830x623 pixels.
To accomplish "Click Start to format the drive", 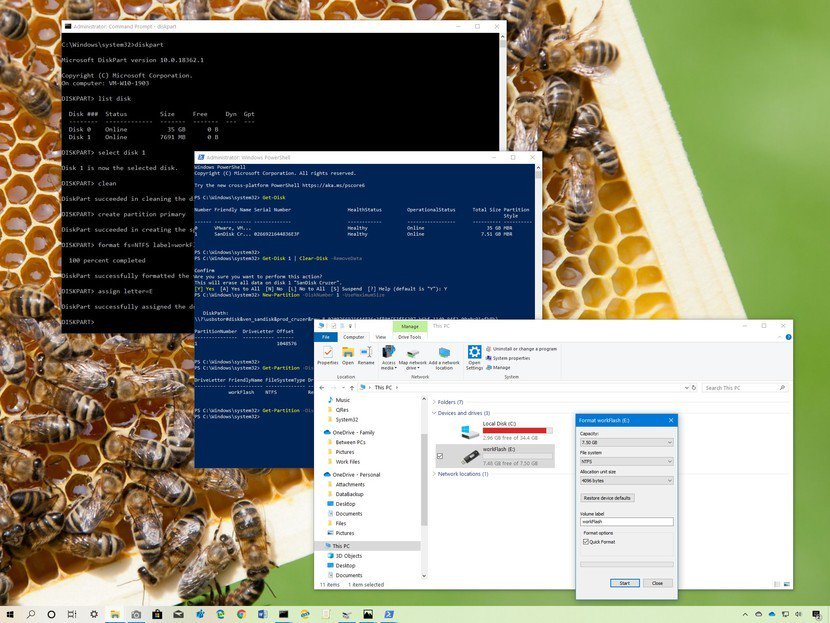I will 624,583.
